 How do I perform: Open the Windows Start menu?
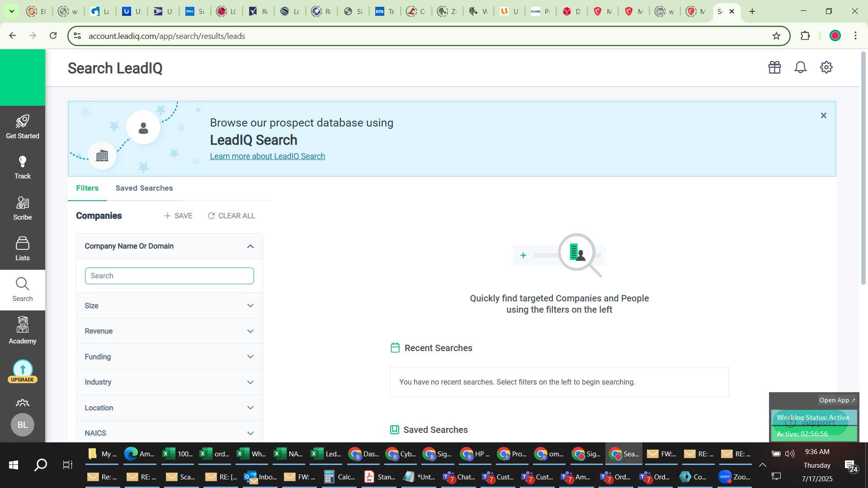pos(14,465)
